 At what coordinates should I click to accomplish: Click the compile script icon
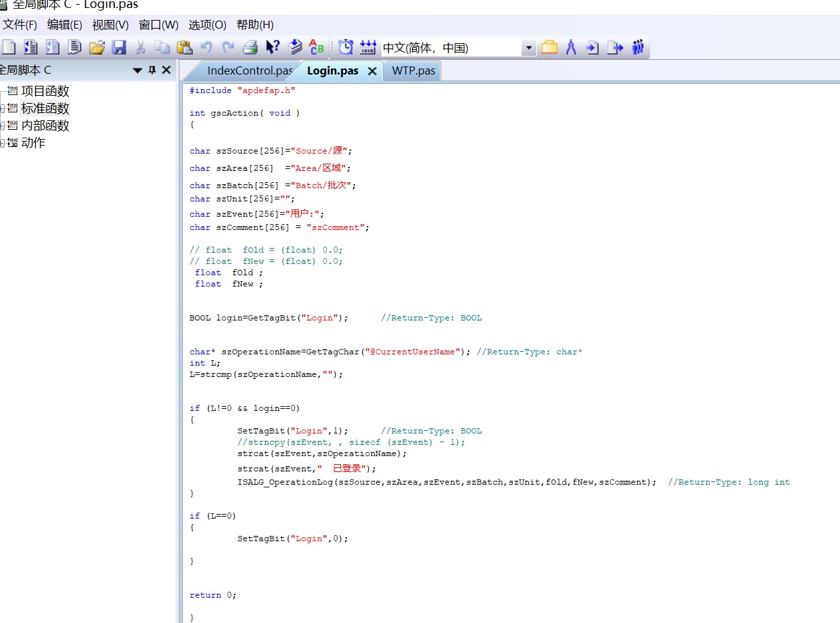(x=295, y=47)
